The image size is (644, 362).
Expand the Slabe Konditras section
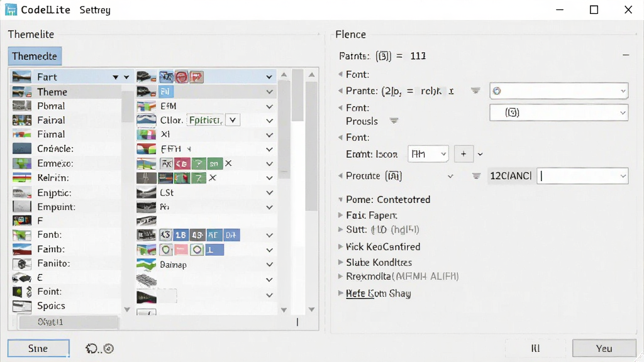pos(340,262)
